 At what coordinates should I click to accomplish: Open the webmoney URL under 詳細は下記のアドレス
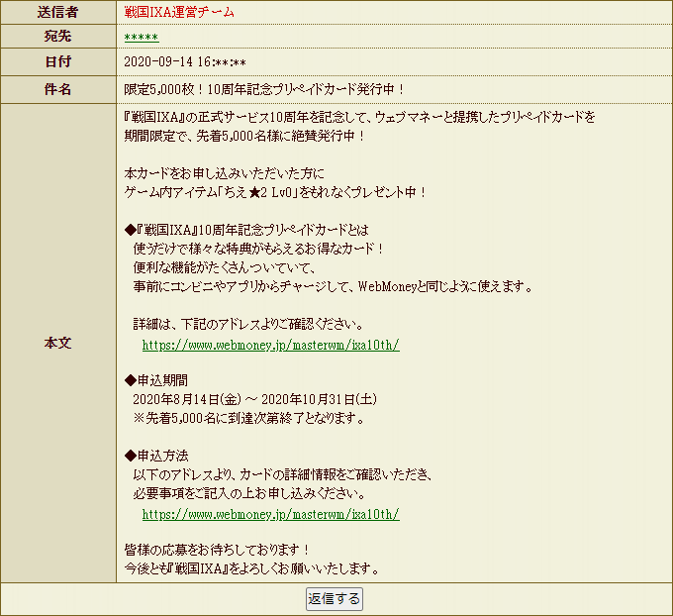tap(271, 345)
